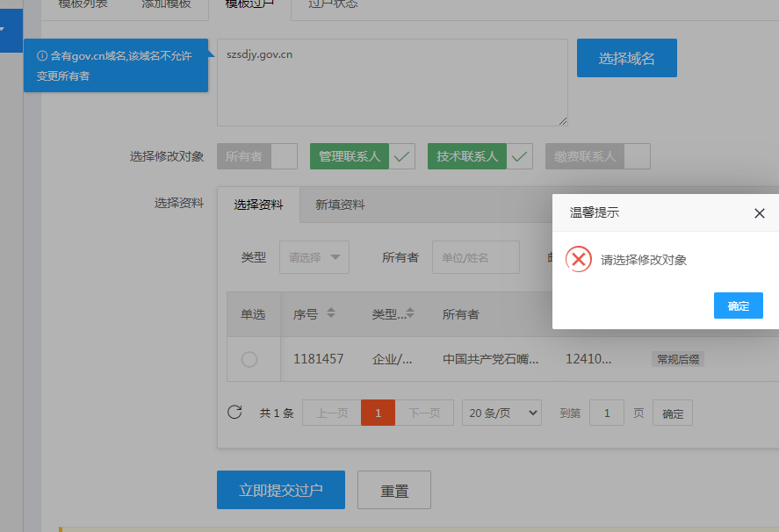779x532 pixels.
Task: Open the 20 条/页 page size dropdown
Action: click(501, 413)
